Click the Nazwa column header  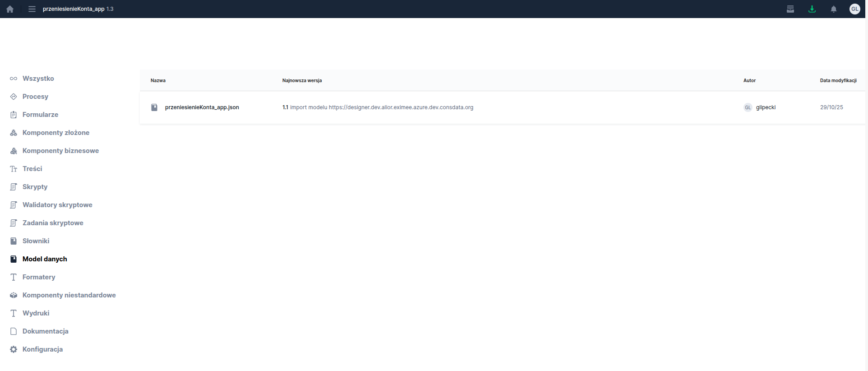tap(158, 80)
